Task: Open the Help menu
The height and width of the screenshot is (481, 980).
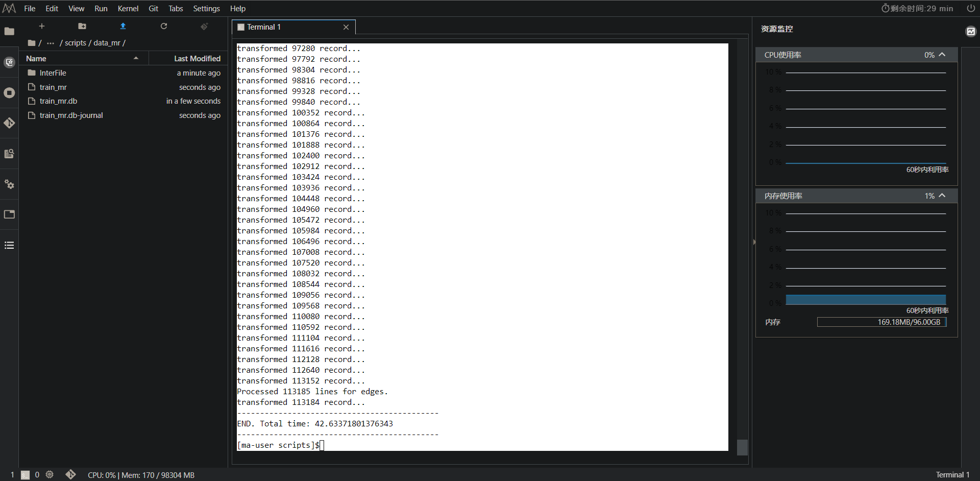Action: pyautogui.click(x=238, y=8)
